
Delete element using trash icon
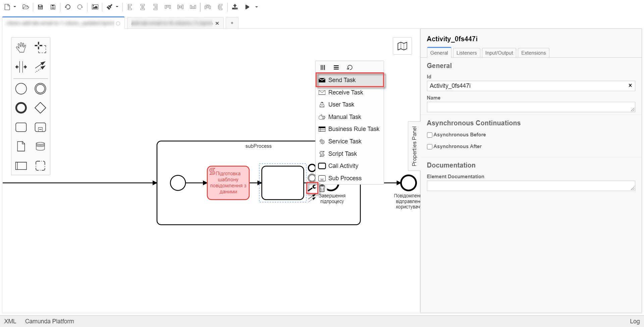322,189
